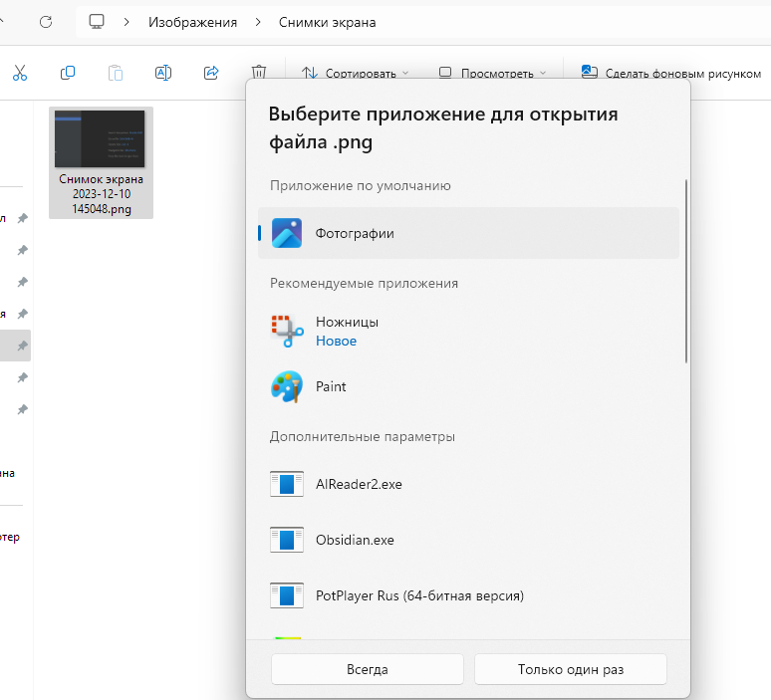Click the PotPlayer Rus icon
The image size is (771, 700).
[x=287, y=595]
